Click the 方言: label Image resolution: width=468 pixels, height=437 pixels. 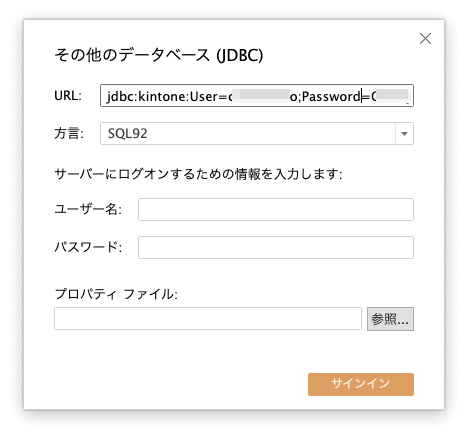[69, 133]
